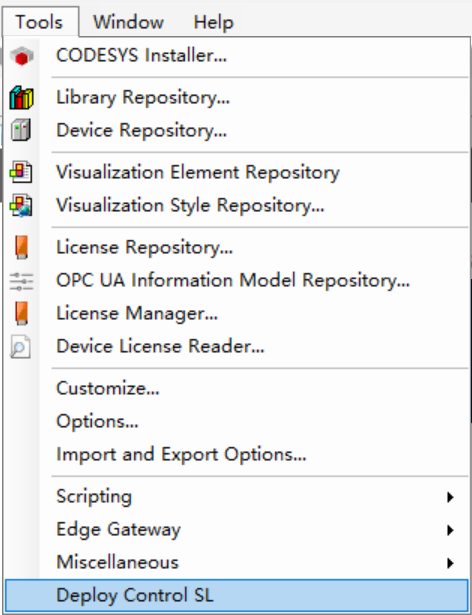
Task: Close the open Tools menu header
Action: 39,22
